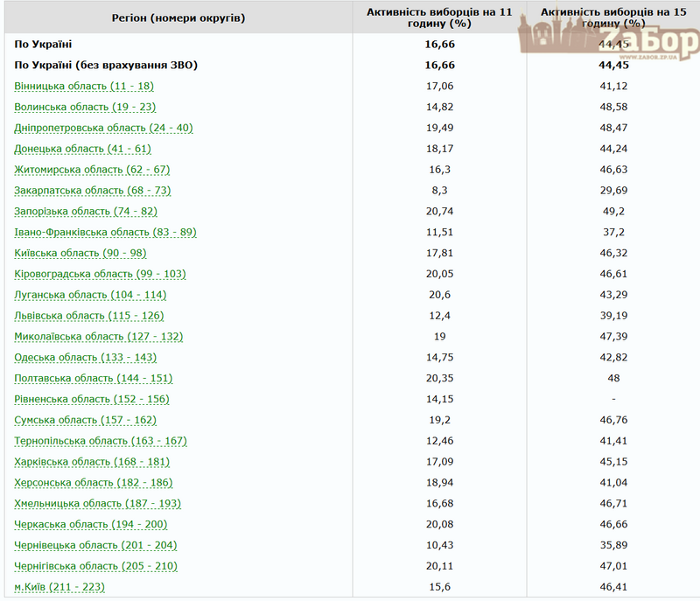Open the Тернопільська область (163 - 167) link
This screenshot has height=601, width=700.
point(101,441)
